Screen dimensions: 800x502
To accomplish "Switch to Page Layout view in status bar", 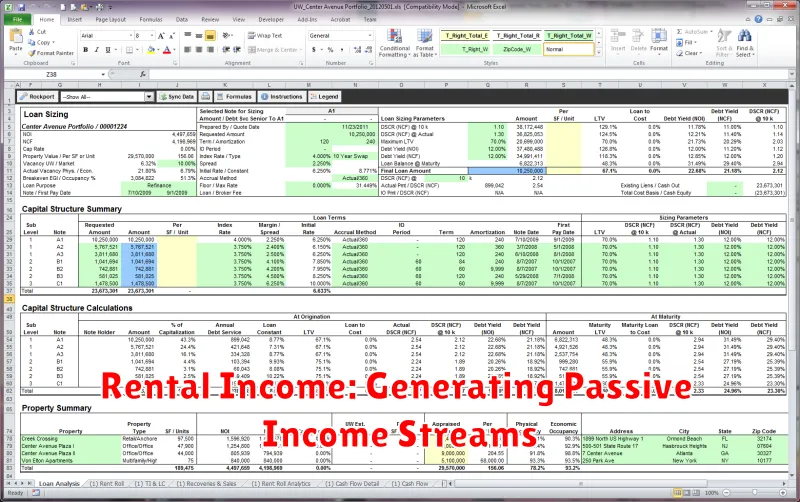I will pos(687,493).
